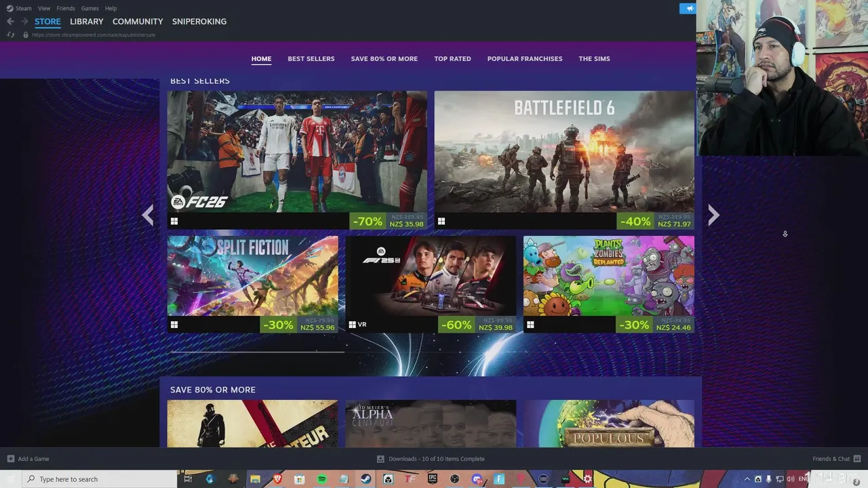Select the STORE section
Image resolution: width=868 pixels, height=488 pixels.
(47, 22)
